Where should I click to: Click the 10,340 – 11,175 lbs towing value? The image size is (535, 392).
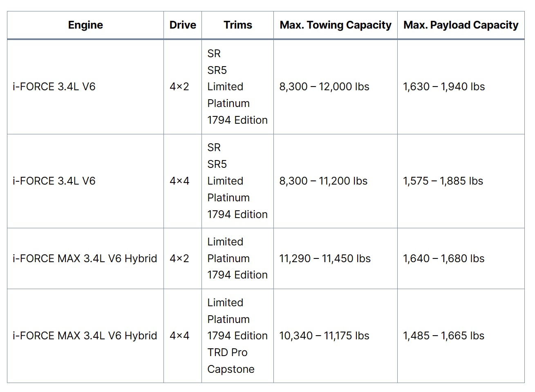pos(324,336)
